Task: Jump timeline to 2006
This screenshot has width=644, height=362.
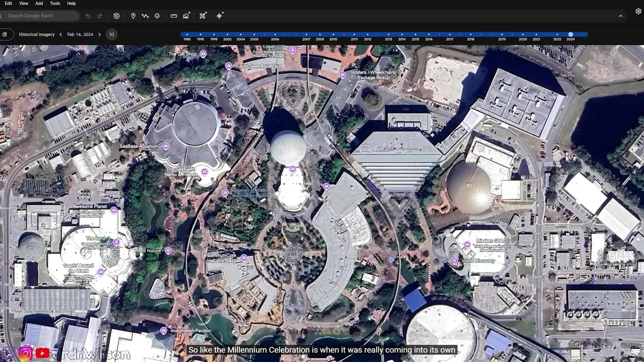Action: pos(275,39)
